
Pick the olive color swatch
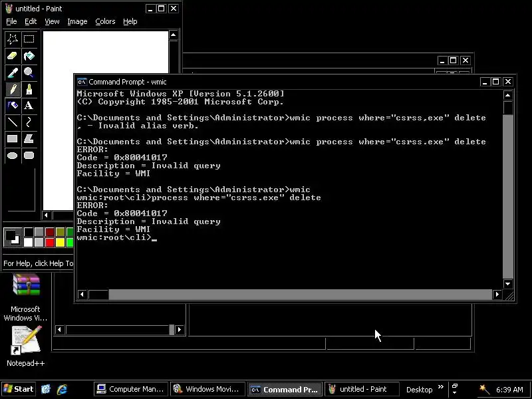[60, 231]
